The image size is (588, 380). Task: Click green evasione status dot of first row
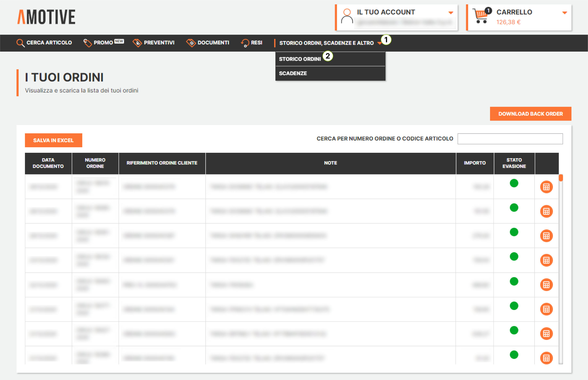click(514, 183)
